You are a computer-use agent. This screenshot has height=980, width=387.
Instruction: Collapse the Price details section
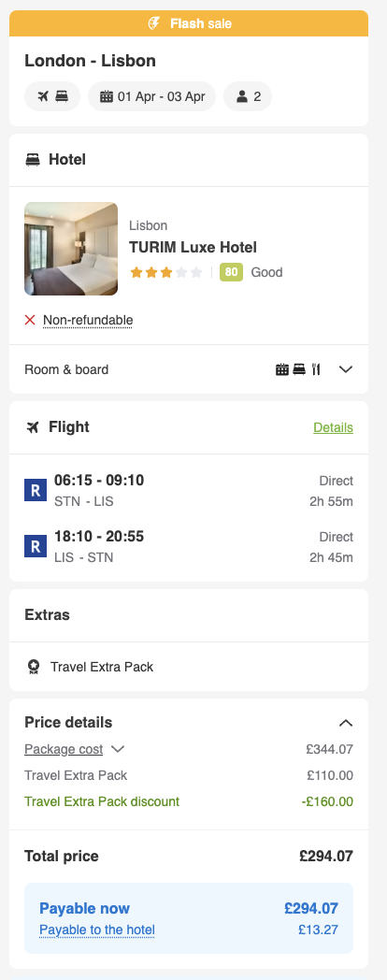coord(346,723)
